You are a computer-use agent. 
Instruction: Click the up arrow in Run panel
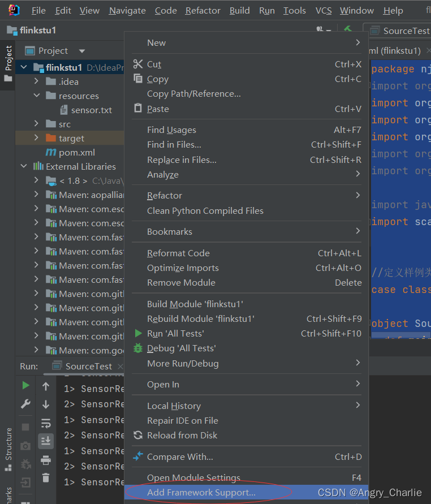click(x=46, y=386)
